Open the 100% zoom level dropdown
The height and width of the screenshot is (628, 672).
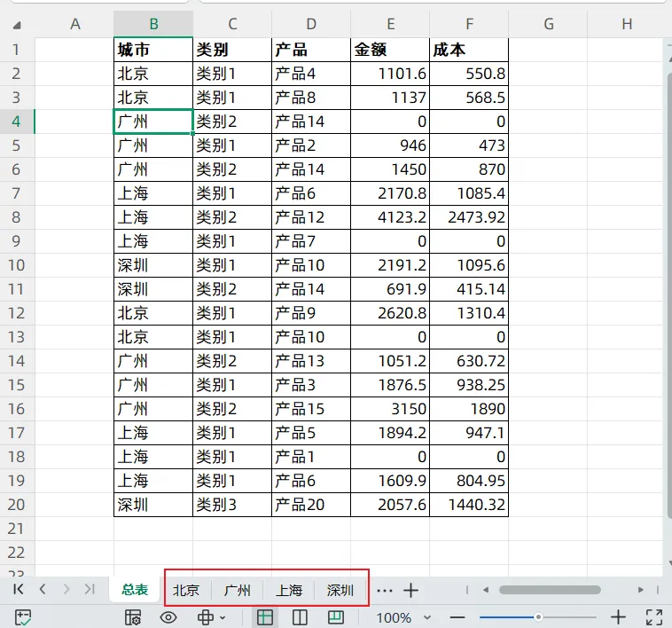[402, 617]
